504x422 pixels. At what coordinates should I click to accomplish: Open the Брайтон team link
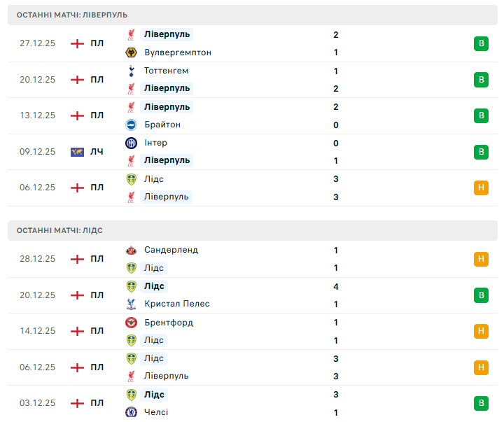pos(162,125)
